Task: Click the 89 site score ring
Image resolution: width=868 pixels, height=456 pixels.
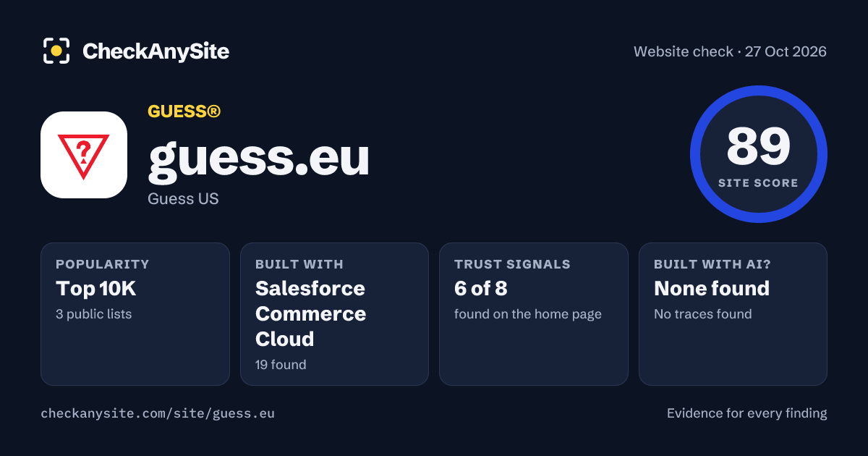Action: [x=758, y=154]
